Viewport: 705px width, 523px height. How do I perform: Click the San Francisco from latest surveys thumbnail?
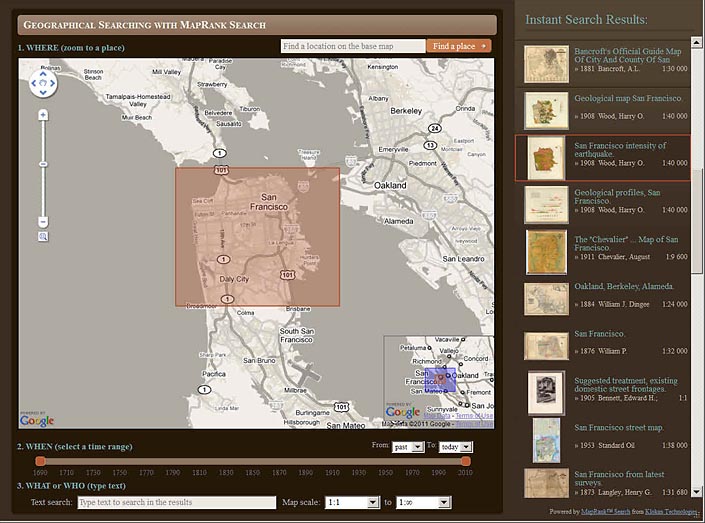(x=546, y=483)
